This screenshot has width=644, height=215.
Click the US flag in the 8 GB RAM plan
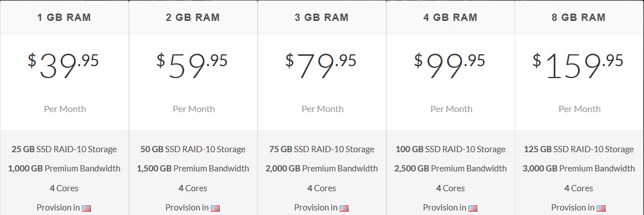coord(601,208)
